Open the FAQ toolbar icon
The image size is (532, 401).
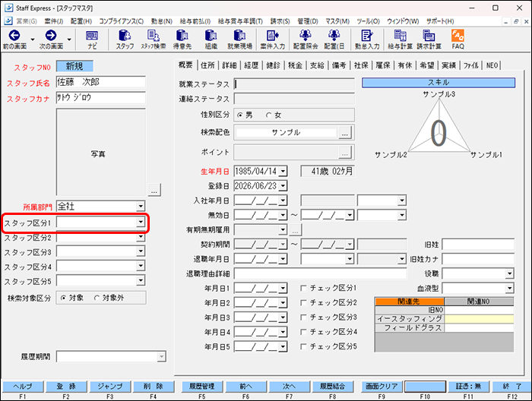click(x=458, y=39)
